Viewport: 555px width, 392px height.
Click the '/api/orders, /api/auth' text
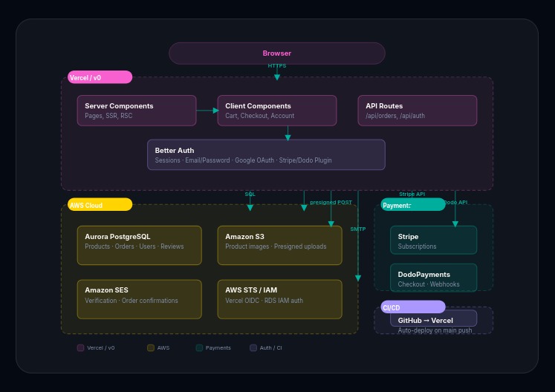tap(395, 116)
